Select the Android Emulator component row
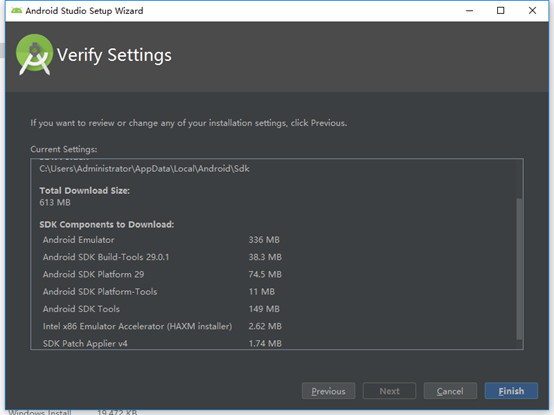 tap(161, 240)
